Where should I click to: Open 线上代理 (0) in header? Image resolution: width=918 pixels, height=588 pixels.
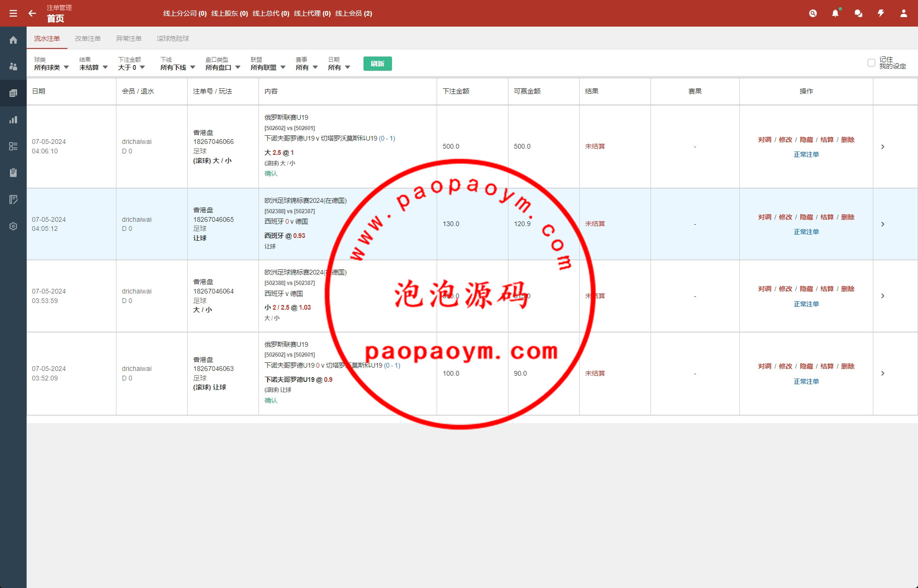(x=312, y=13)
